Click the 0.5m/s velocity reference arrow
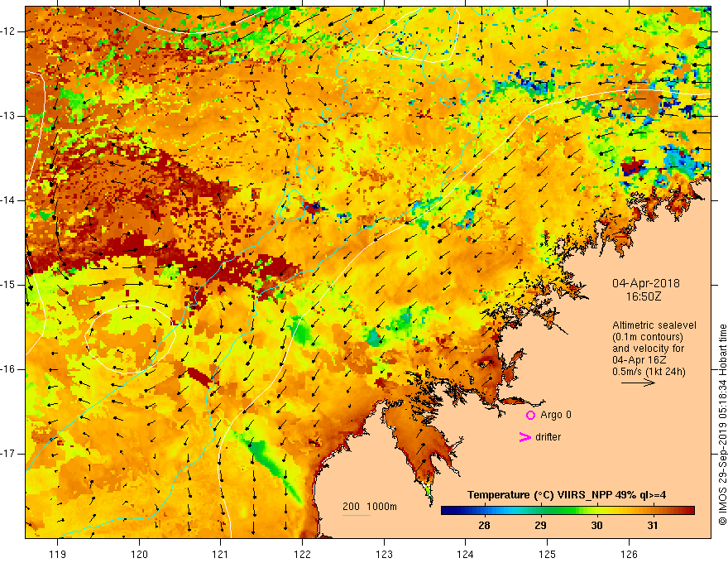This screenshot has height=563, width=728. pyautogui.click(x=638, y=383)
